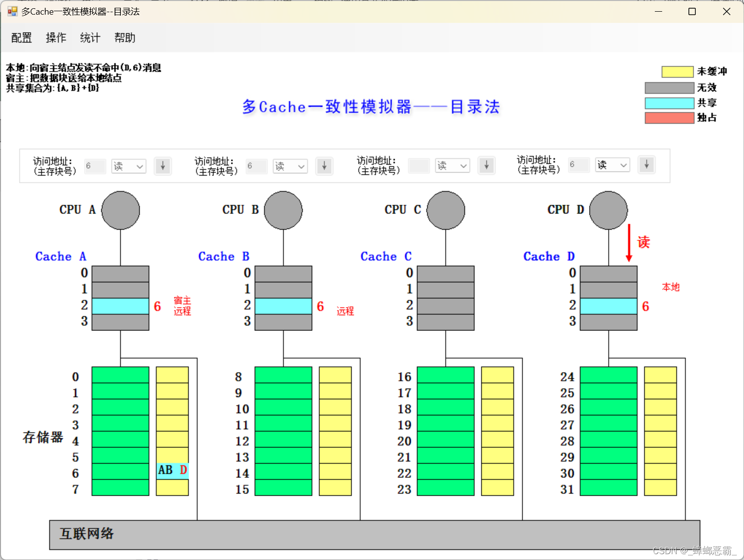Screen dimensions: 744x560
Task: Click CPU B address input field
Action: 257,166
